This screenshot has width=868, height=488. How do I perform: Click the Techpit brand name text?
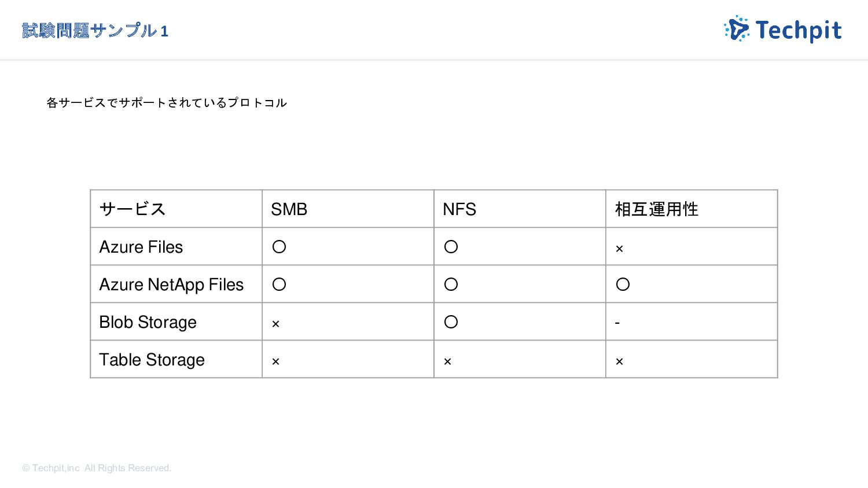click(x=799, y=30)
